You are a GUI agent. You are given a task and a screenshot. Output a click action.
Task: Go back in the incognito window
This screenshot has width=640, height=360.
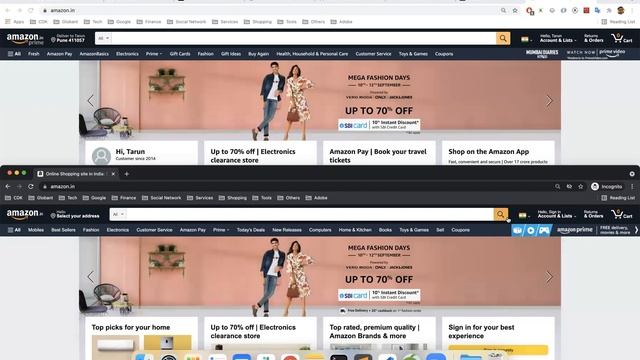click(8, 187)
